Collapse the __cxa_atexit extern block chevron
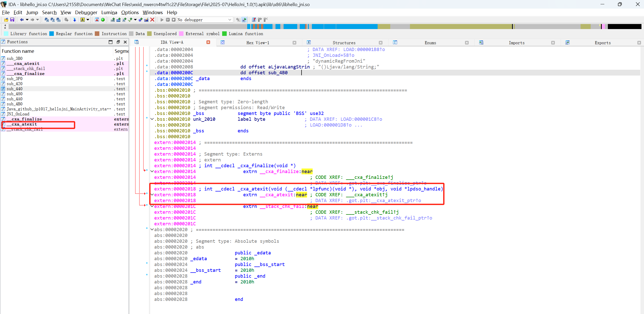This screenshot has height=314, width=644. pos(152,195)
